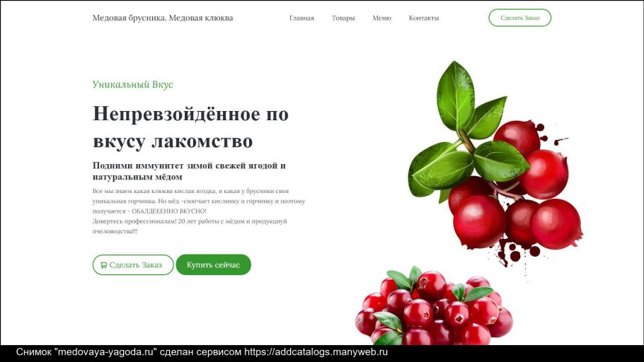
Task: Click the header Сделать Заказ button
Action: point(519,18)
